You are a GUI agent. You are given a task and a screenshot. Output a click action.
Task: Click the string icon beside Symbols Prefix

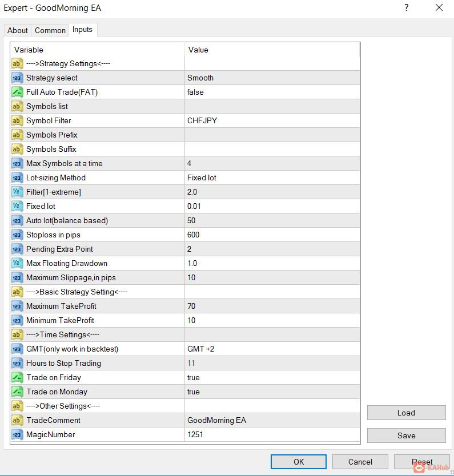coord(17,135)
